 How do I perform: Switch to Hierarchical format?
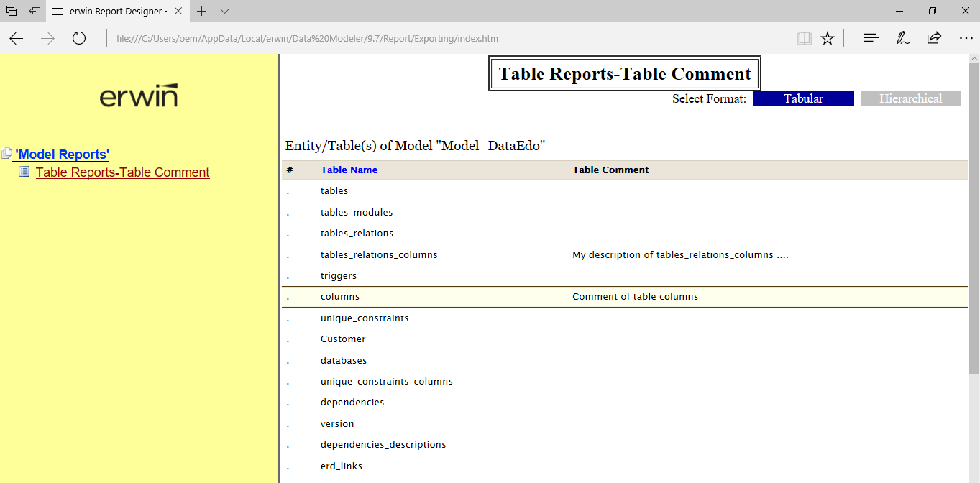tap(910, 99)
